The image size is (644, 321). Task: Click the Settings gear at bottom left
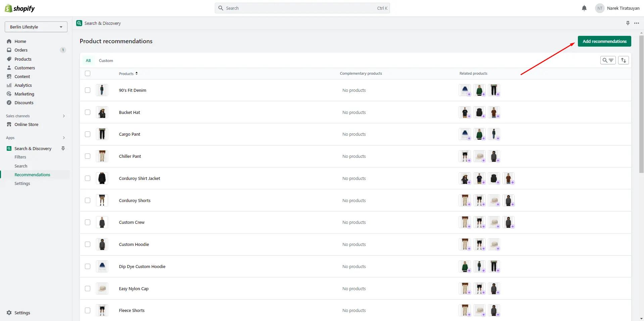click(9, 313)
